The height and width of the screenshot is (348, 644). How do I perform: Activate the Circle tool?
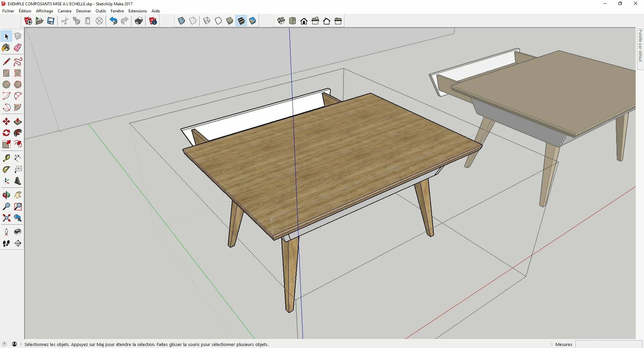[6, 84]
